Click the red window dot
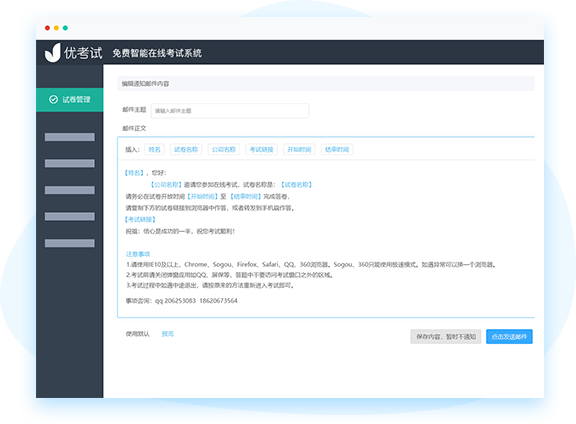 tap(47, 28)
